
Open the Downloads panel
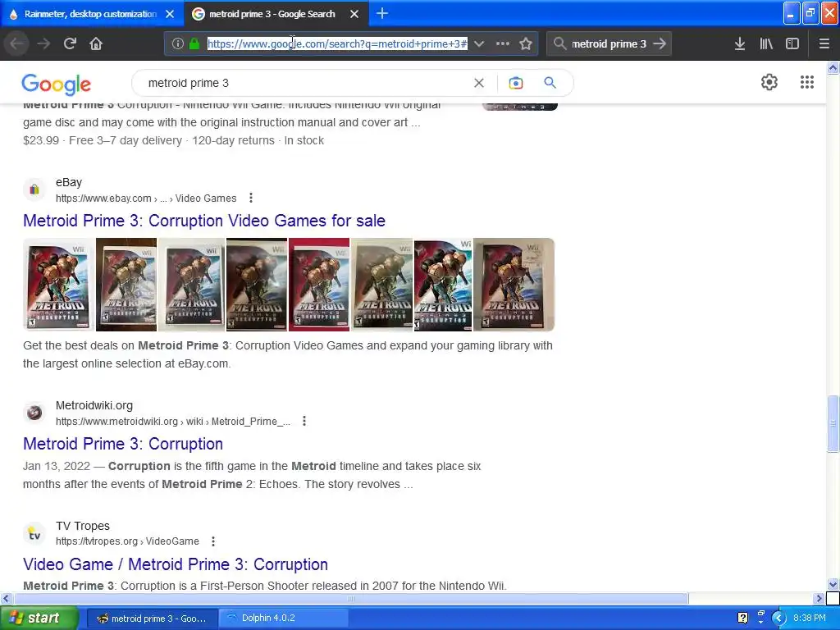[740, 44]
